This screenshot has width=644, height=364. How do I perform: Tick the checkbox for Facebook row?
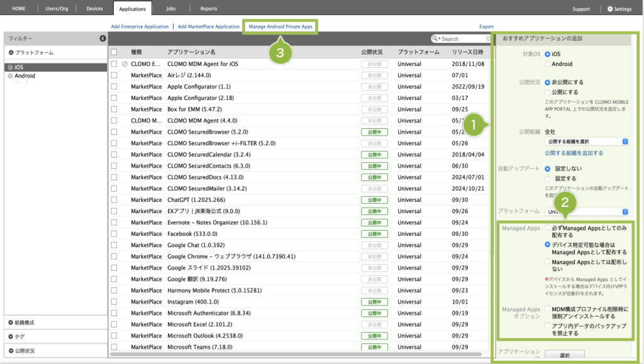coord(114,234)
